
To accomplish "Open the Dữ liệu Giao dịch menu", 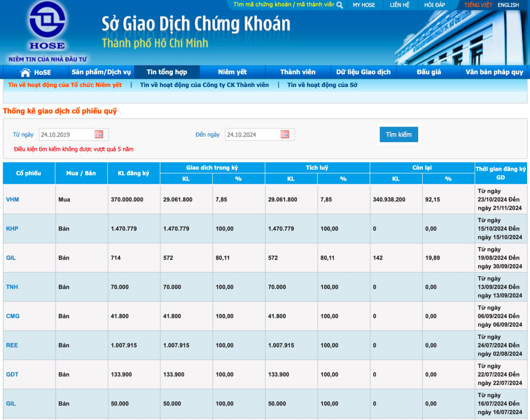I will tap(363, 72).
